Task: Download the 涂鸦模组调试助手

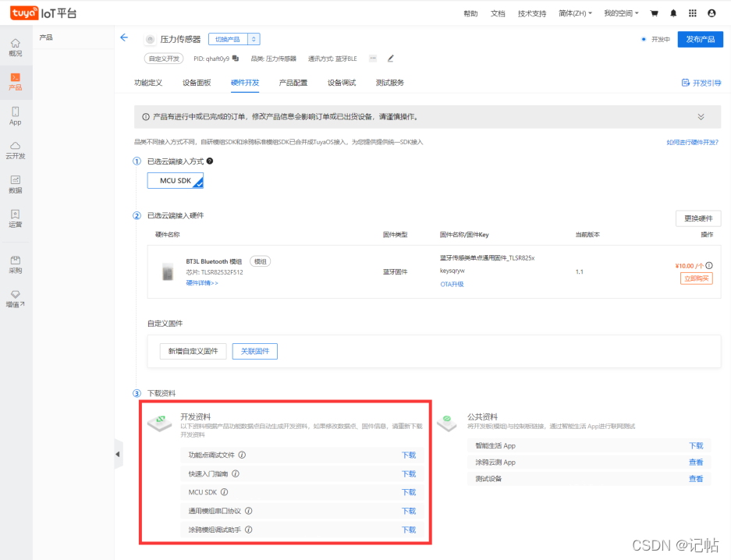Action: 409,530
